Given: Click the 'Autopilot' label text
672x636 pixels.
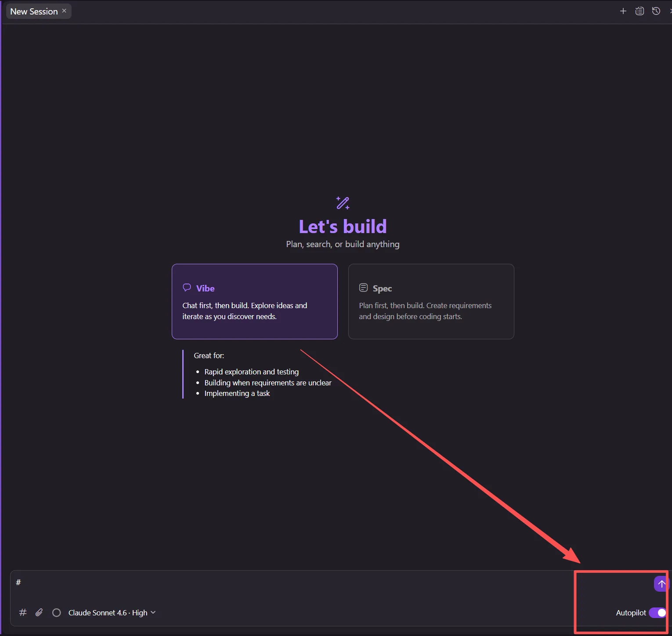Looking at the screenshot, I should point(631,613).
